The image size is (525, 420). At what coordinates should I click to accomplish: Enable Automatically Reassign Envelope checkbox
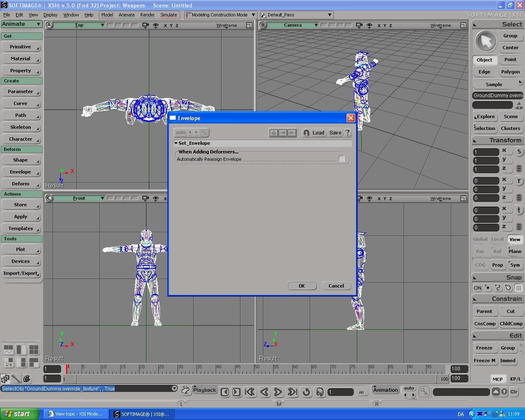coord(342,159)
